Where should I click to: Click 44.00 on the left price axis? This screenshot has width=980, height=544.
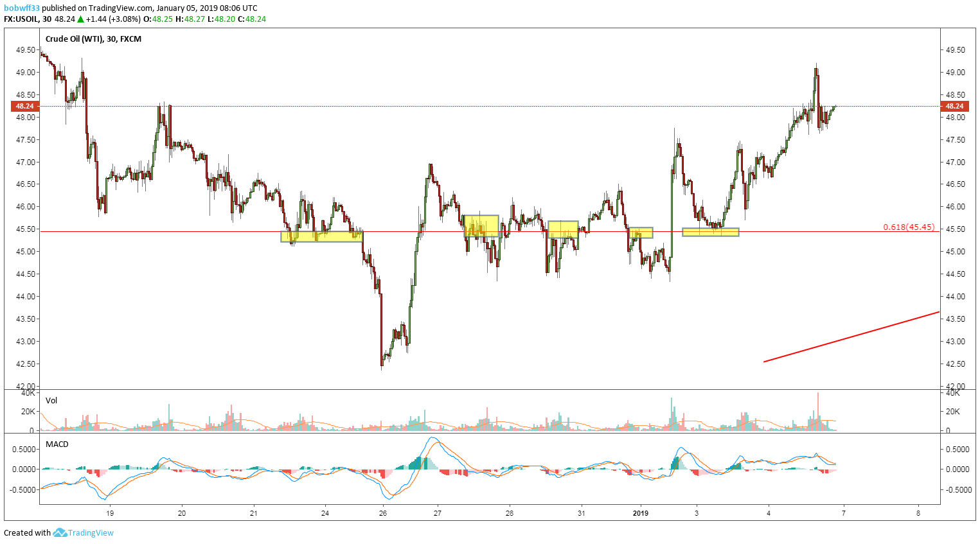point(26,297)
